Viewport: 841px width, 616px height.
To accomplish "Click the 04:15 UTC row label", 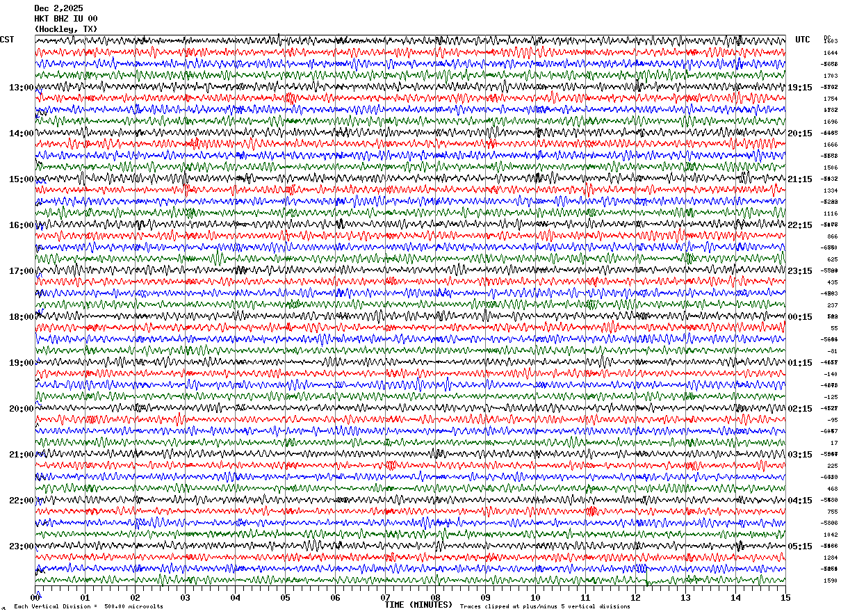I will [x=800, y=501].
